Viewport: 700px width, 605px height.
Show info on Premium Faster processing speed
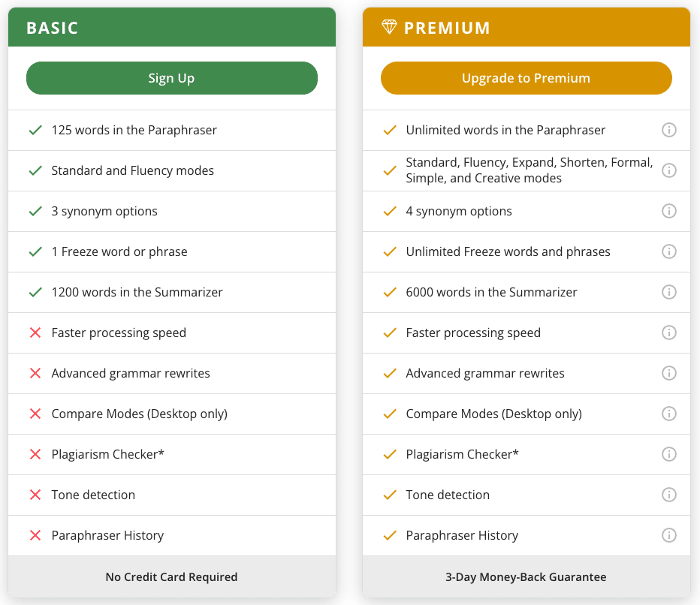[668, 333]
